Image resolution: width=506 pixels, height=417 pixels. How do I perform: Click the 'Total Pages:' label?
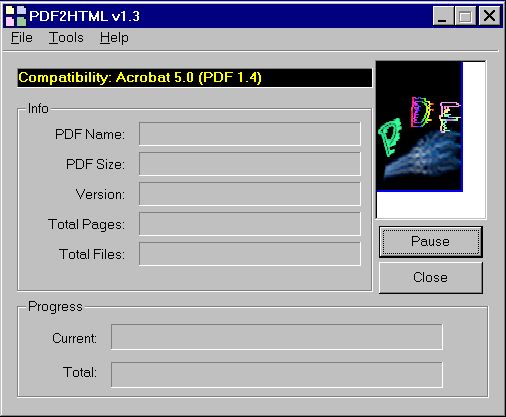pos(87,225)
